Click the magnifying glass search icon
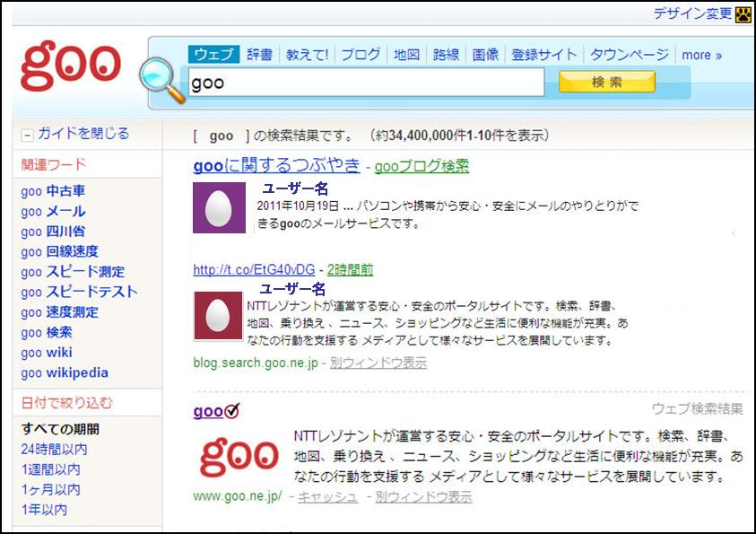Screen dimensions: 756x534 point(161,80)
